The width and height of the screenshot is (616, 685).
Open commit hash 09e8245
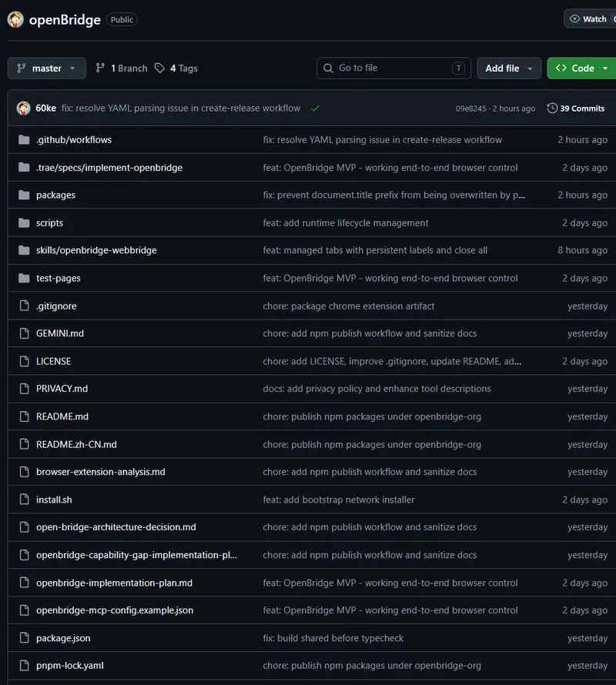click(x=470, y=109)
